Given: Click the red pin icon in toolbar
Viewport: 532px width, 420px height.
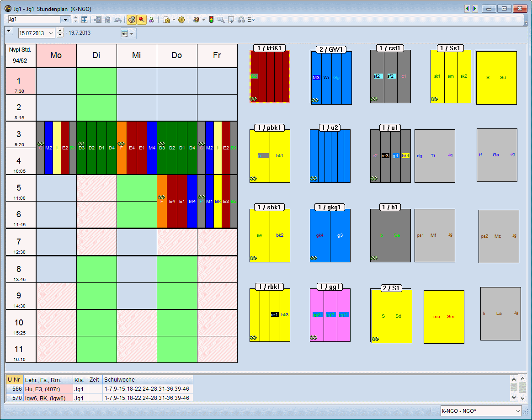Looking at the screenshot, I should click(142, 20).
